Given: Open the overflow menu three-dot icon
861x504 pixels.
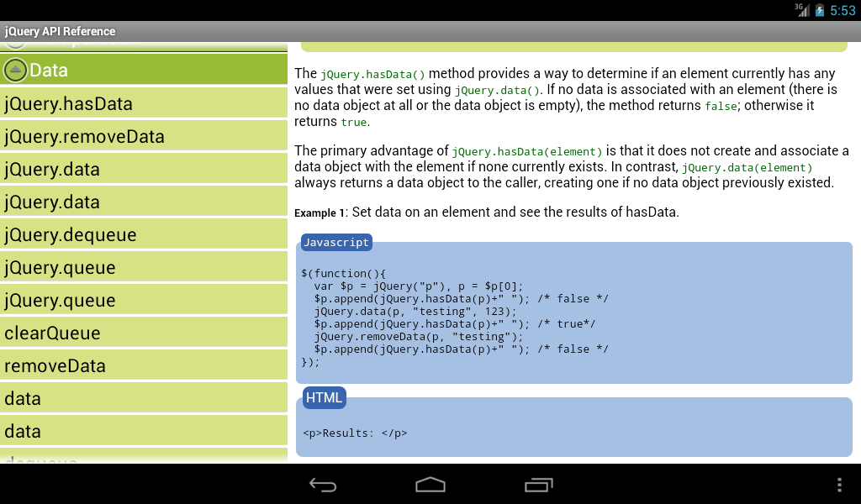Looking at the screenshot, I should [839, 485].
